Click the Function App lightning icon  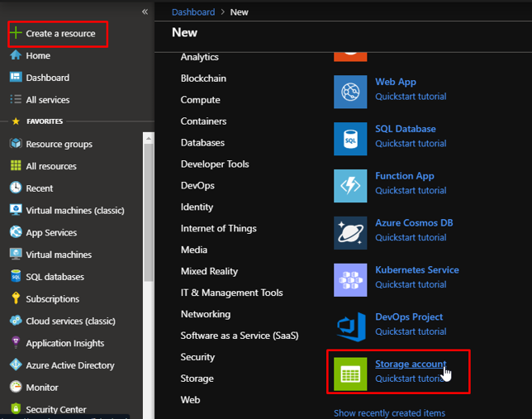pos(350,186)
